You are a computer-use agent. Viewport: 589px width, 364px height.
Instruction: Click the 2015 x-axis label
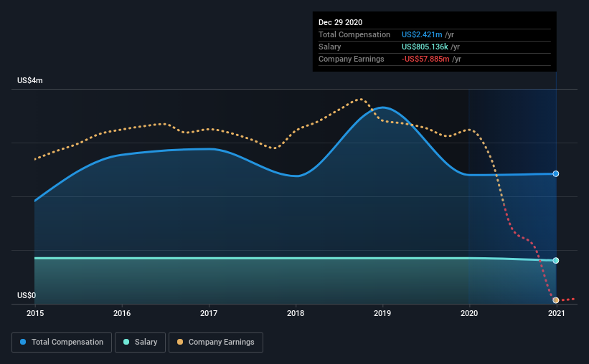35,313
